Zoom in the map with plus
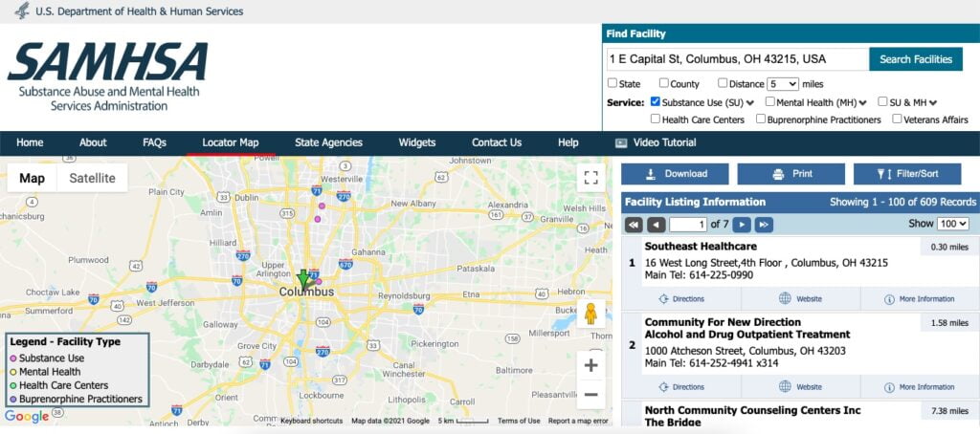 [591, 365]
